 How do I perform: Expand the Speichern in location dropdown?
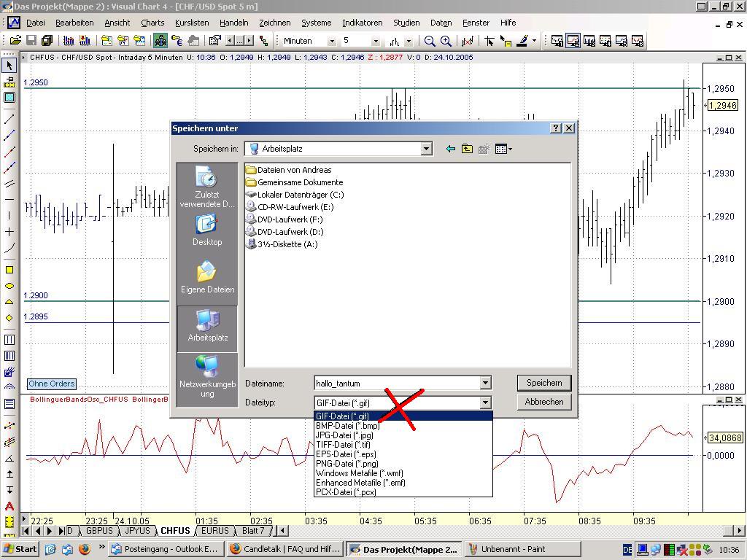tap(426, 149)
